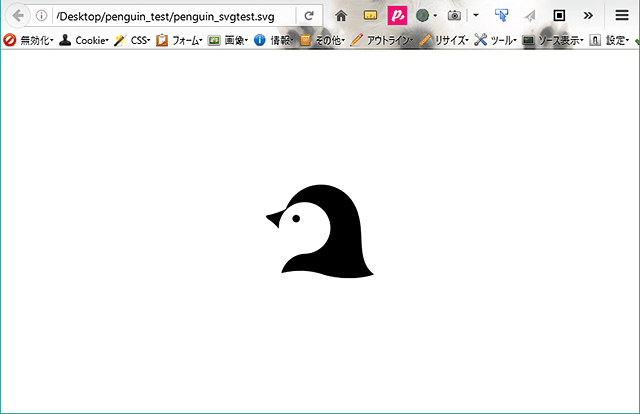
Task: Open the site info circle icon
Action: tap(41, 16)
